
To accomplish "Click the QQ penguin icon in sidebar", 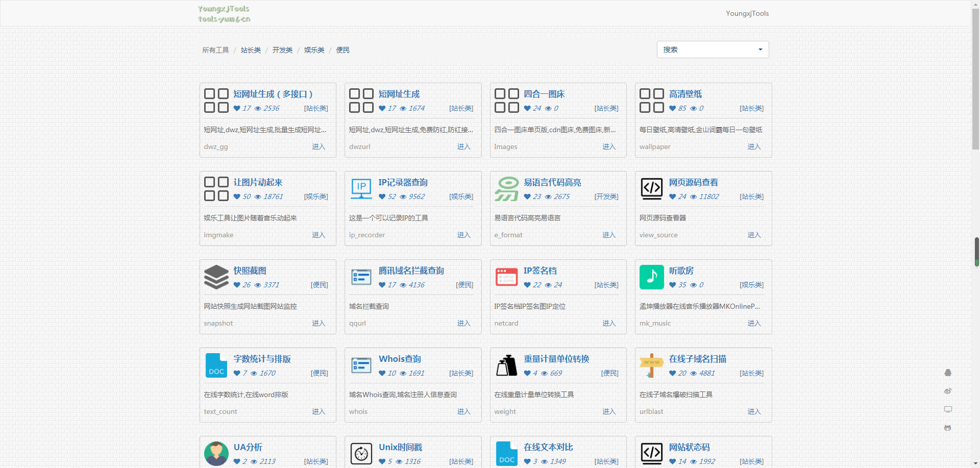I will [x=948, y=373].
